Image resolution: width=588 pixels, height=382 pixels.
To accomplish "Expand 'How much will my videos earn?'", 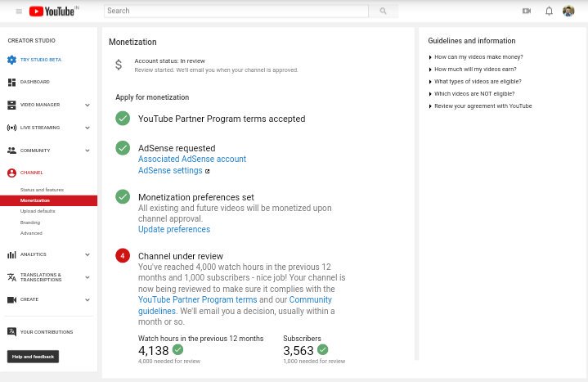I will coord(473,70).
